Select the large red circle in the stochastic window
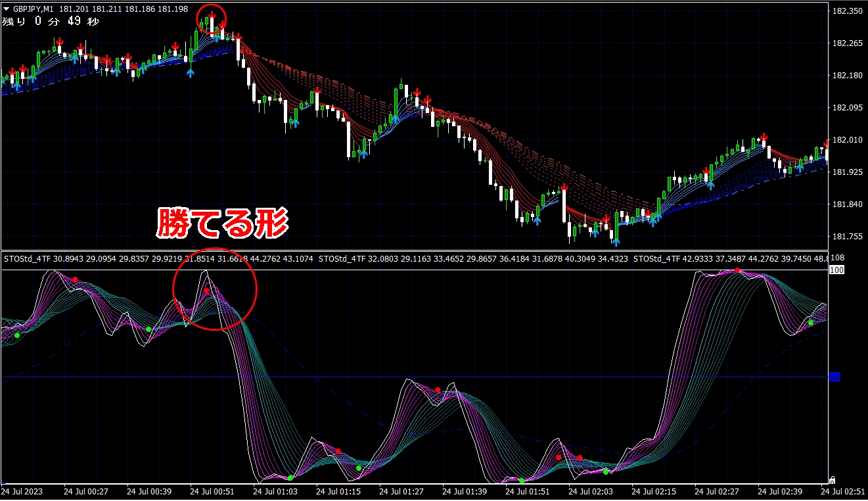Image resolution: width=868 pixels, height=501 pixels. [x=215, y=289]
